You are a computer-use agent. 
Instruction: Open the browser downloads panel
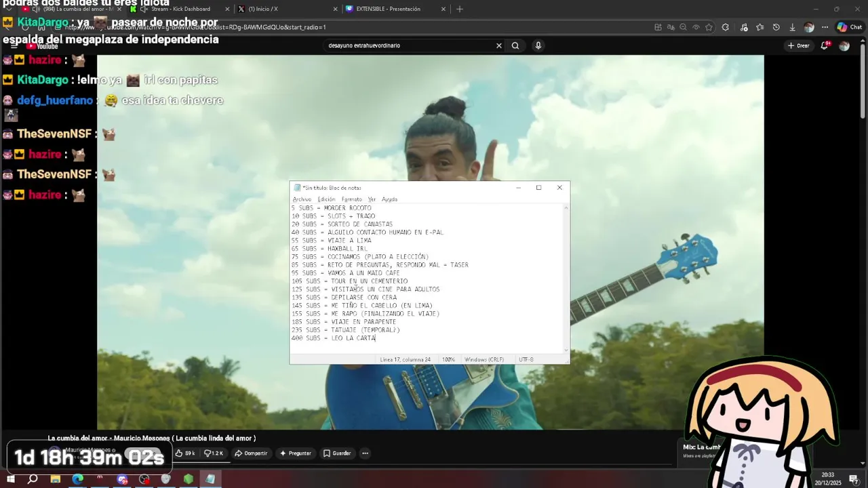click(792, 27)
